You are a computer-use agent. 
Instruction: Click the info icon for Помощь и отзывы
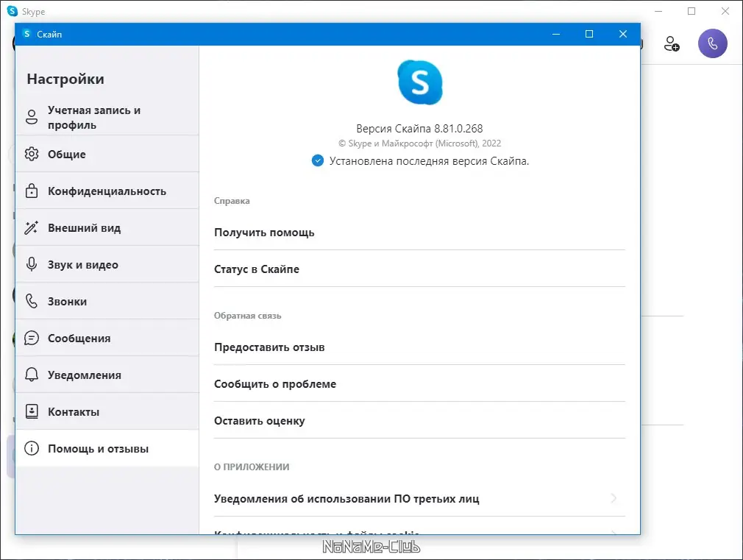(x=32, y=448)
